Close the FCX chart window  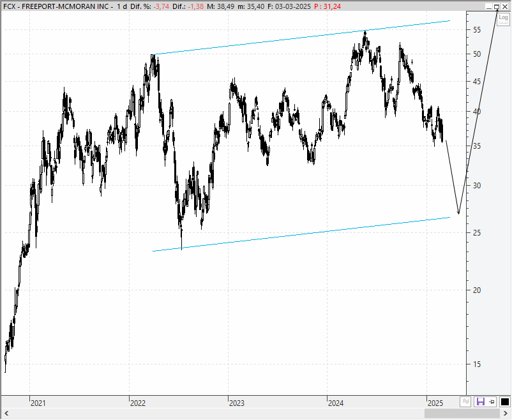point(505,6)
